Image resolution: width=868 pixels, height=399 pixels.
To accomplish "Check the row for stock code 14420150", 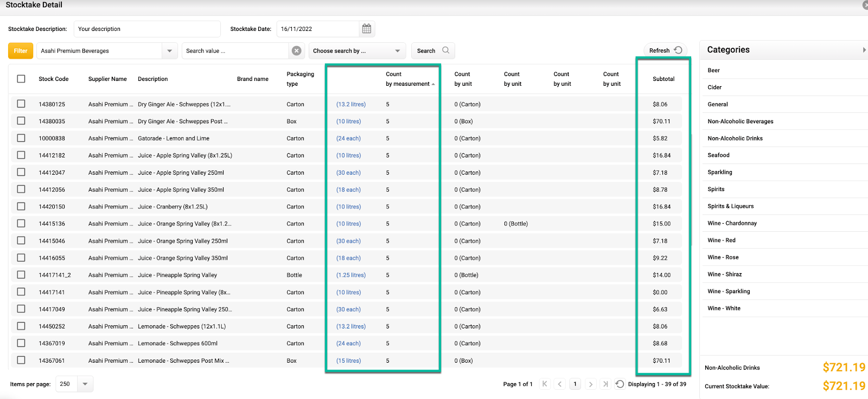I will (21, 206).
